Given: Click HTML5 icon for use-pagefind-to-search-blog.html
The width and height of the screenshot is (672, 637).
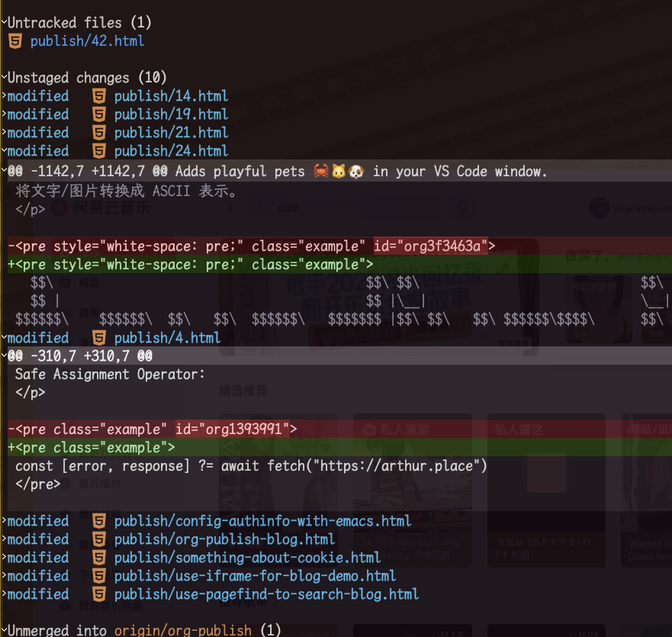Looking at the screenshot, I should (98, 594).
